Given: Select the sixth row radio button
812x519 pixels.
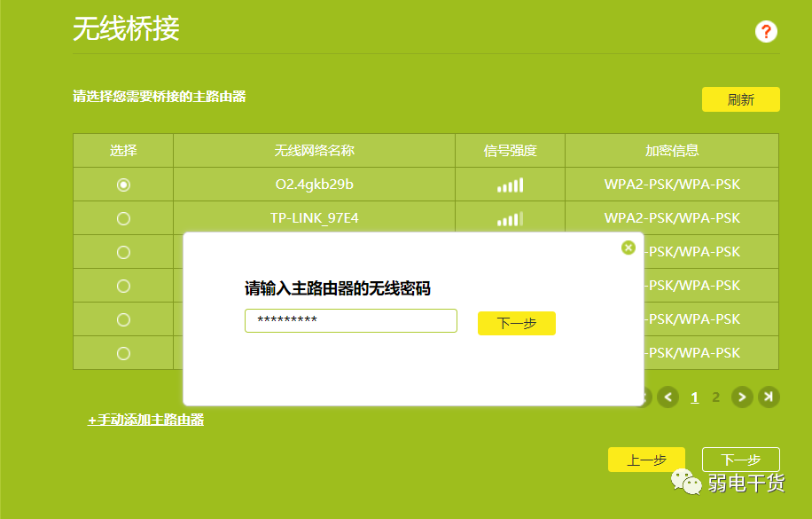Looking at the screenshot, I should pos(123,353).
